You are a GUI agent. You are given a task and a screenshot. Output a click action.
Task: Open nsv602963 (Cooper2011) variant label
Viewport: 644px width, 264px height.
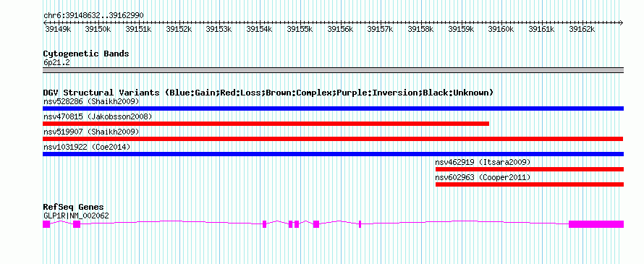coord(483,177)
